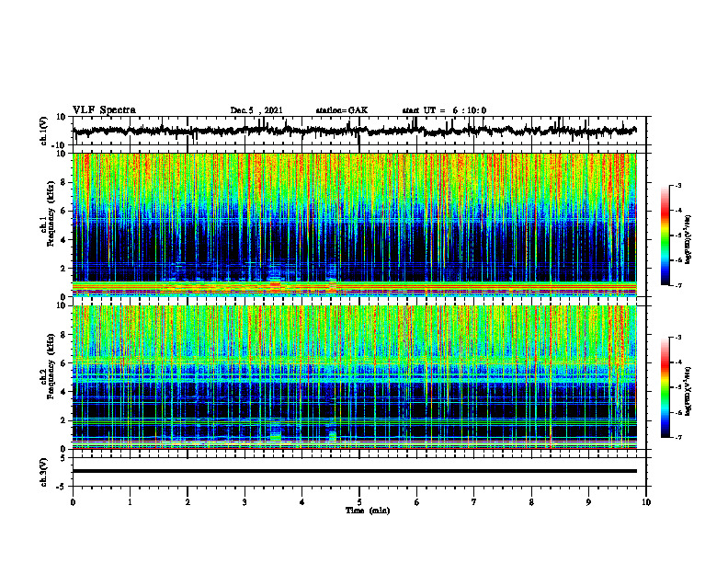Click the ch.1 voltage waveform trace
728x563 pixels.
[x=354, y=131]
